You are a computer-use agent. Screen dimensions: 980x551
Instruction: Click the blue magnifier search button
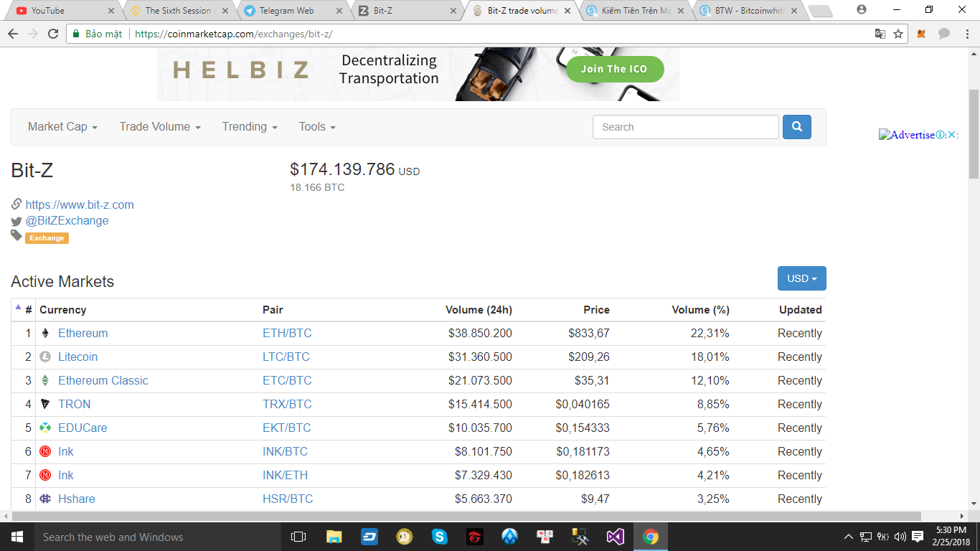[797, 127]
